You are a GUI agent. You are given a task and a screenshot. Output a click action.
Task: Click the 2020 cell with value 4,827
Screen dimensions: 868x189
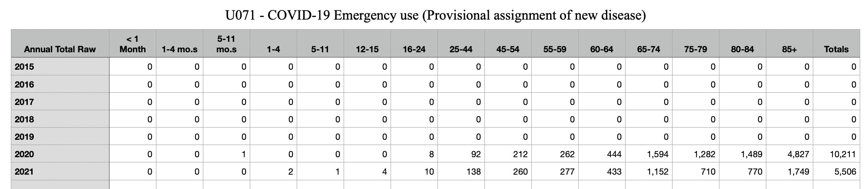pos(789,154)
